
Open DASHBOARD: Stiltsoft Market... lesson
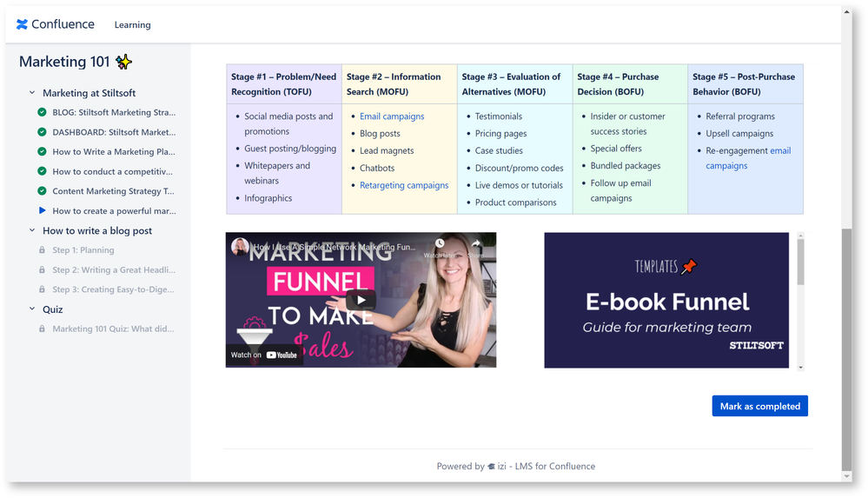pyautogui.click(x=114, y=132)
